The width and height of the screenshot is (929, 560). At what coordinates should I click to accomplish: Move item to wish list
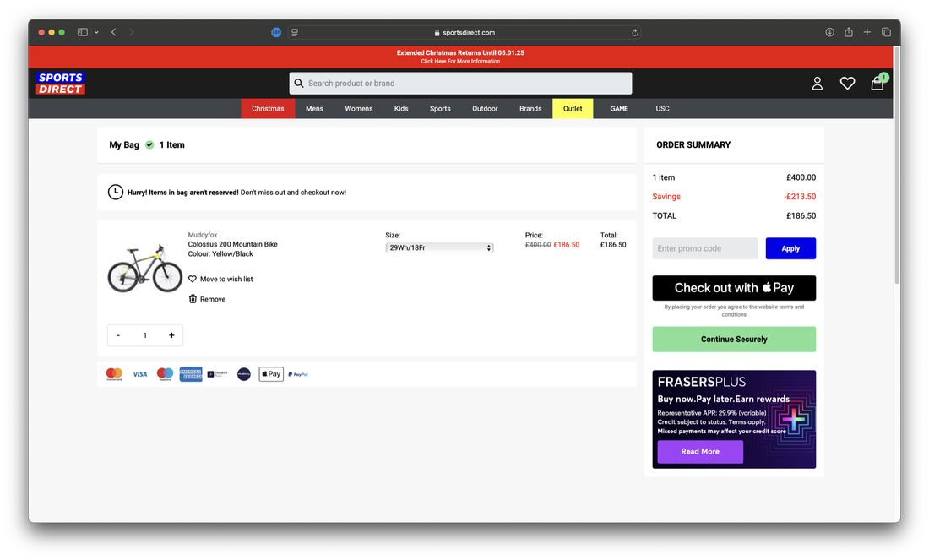tap(220, 279)
